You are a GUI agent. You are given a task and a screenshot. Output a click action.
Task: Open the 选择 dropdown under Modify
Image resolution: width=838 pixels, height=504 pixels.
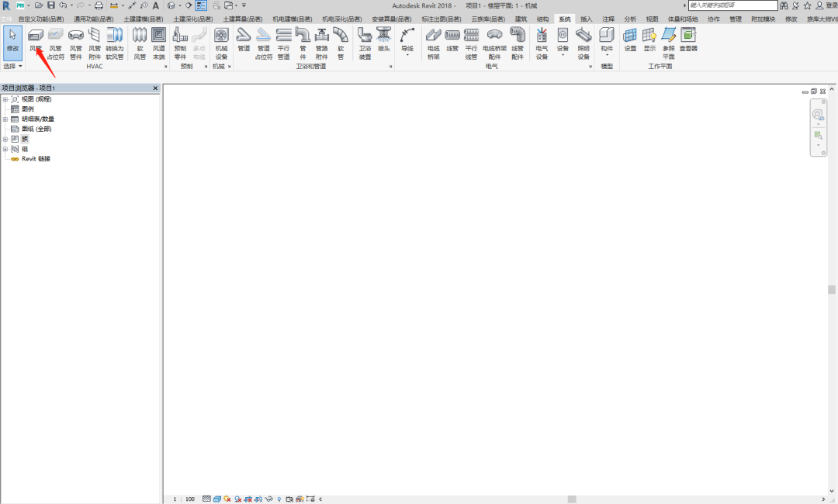tap(12, 67)
